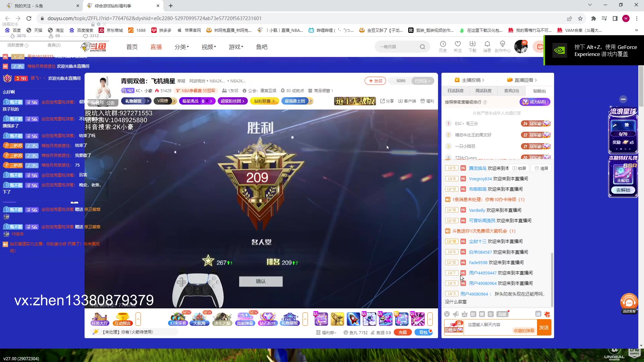Open the 大航海 ship icon
The image size is (644, 362).
click(199, 319)
